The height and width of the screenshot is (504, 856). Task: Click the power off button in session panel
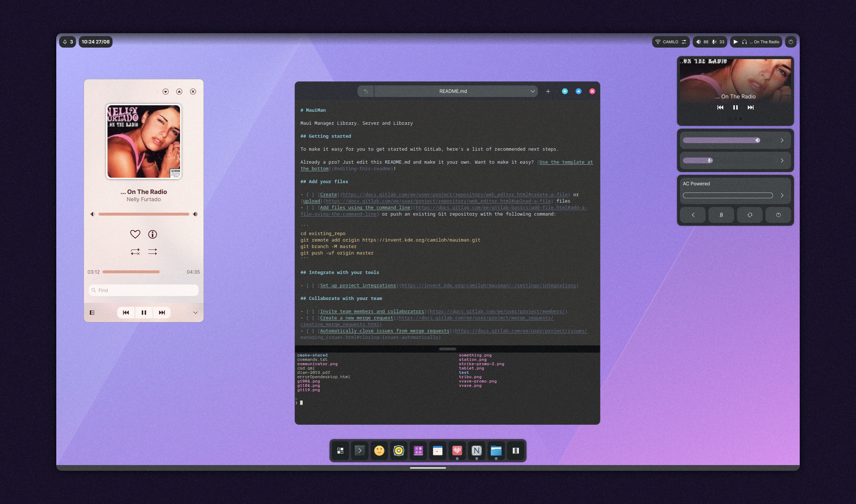(778, 215)
